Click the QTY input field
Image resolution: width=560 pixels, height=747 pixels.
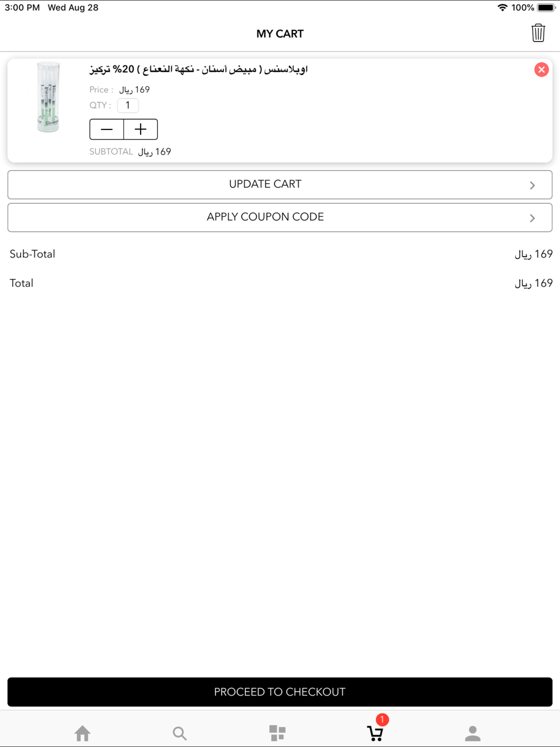click(x=128, y=105)
